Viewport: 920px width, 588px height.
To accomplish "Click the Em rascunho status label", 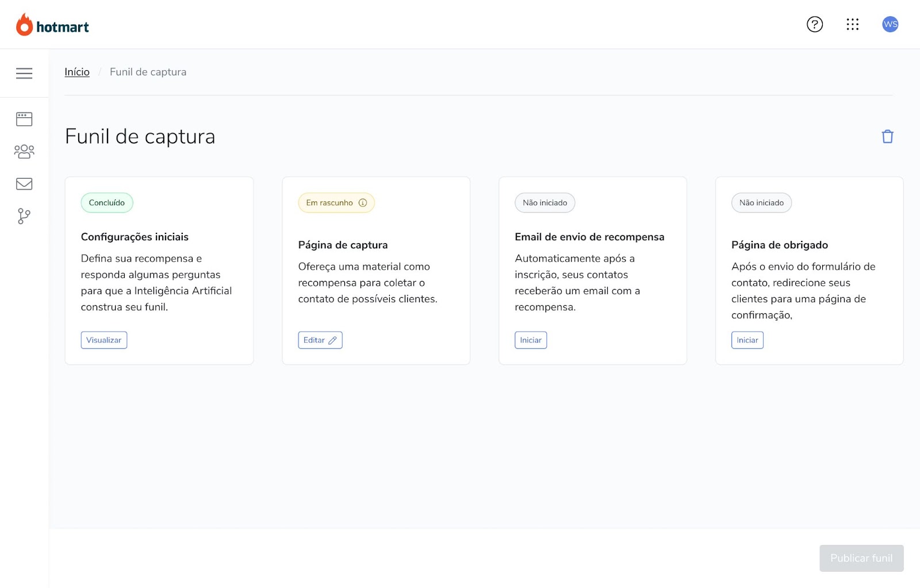I will (x=329, y=203).
